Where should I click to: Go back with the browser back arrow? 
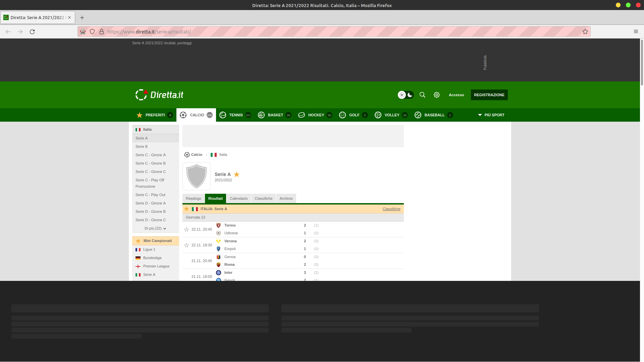tap(8, 32)
